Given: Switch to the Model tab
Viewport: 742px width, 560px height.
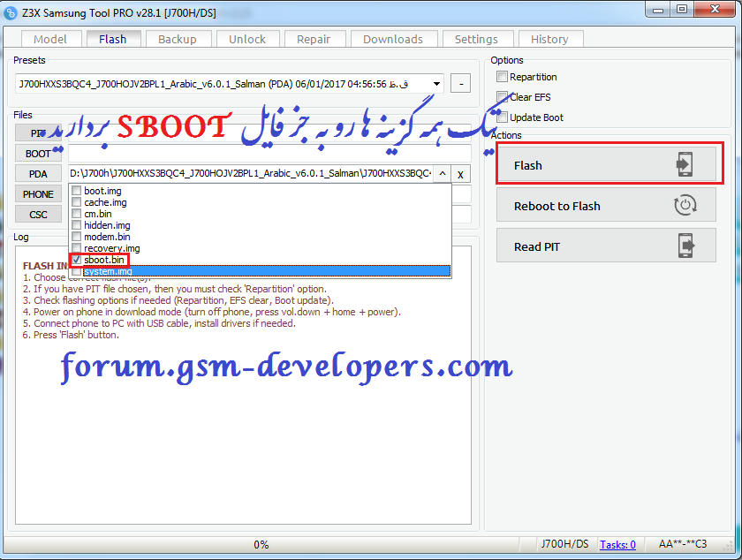Looking at the screenshot, I should click(x=50, y=39).
